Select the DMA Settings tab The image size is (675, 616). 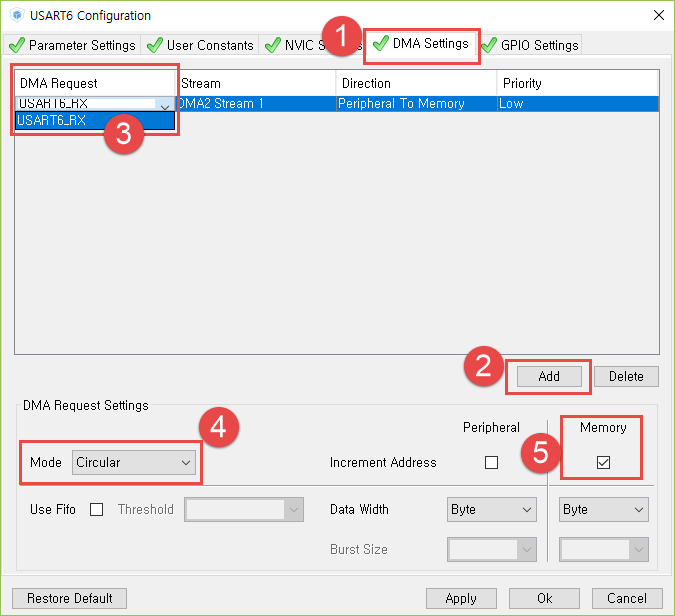pos(420,44)
